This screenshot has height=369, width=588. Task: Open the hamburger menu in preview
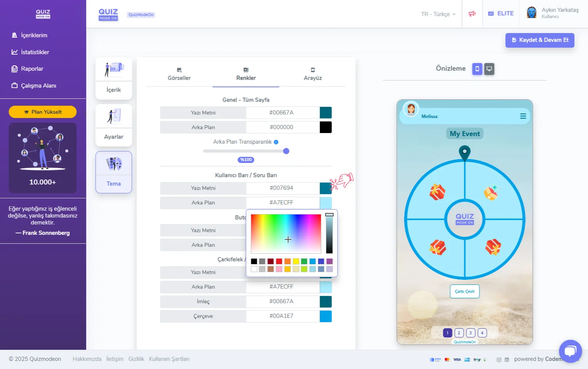pyautogui.click(x=523, y=116)
